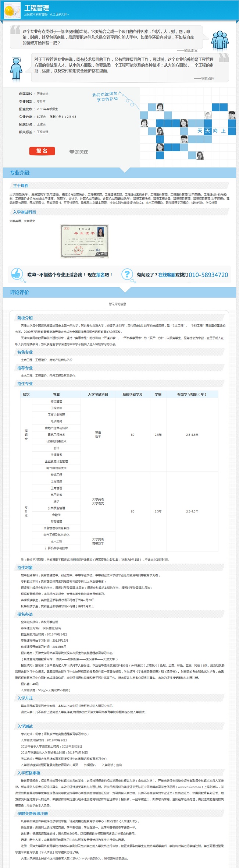Click the thumbs-up icon
239x868 pixels.
coord(16,274)
